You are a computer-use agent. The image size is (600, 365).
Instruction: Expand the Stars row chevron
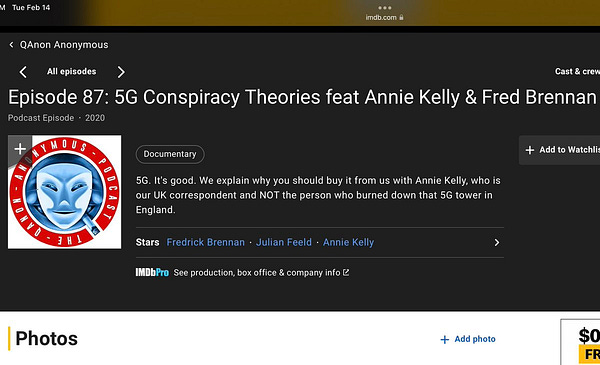(x=497, y=243)
